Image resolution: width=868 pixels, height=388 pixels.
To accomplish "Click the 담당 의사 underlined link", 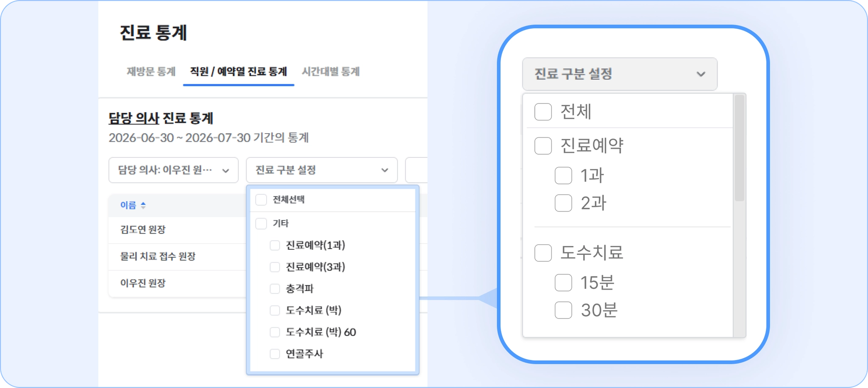I will (x=134, y=118).
